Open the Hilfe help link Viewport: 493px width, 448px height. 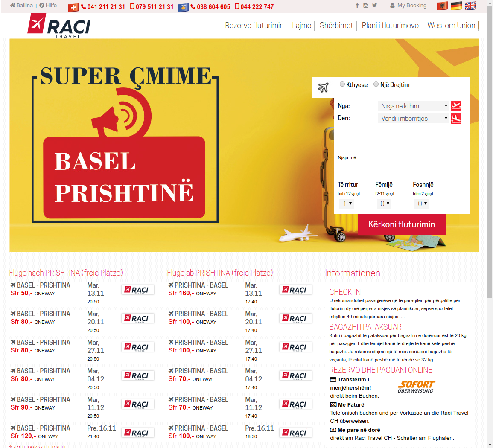coord(48,6)
